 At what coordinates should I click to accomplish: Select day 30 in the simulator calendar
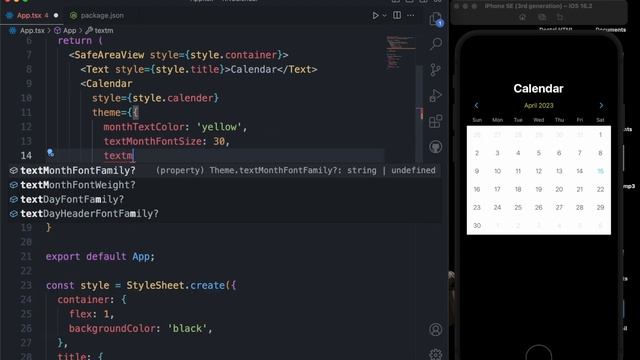click(x=477, y=225)
